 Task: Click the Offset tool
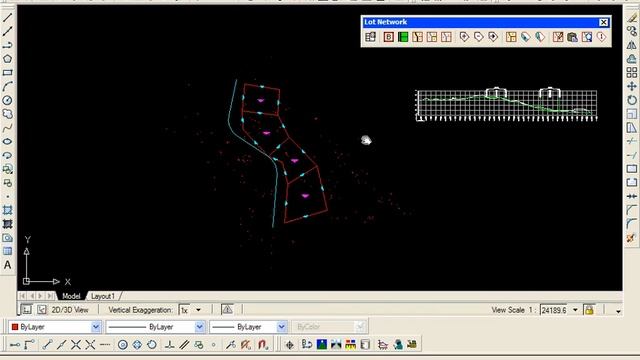tap(632, 59)
